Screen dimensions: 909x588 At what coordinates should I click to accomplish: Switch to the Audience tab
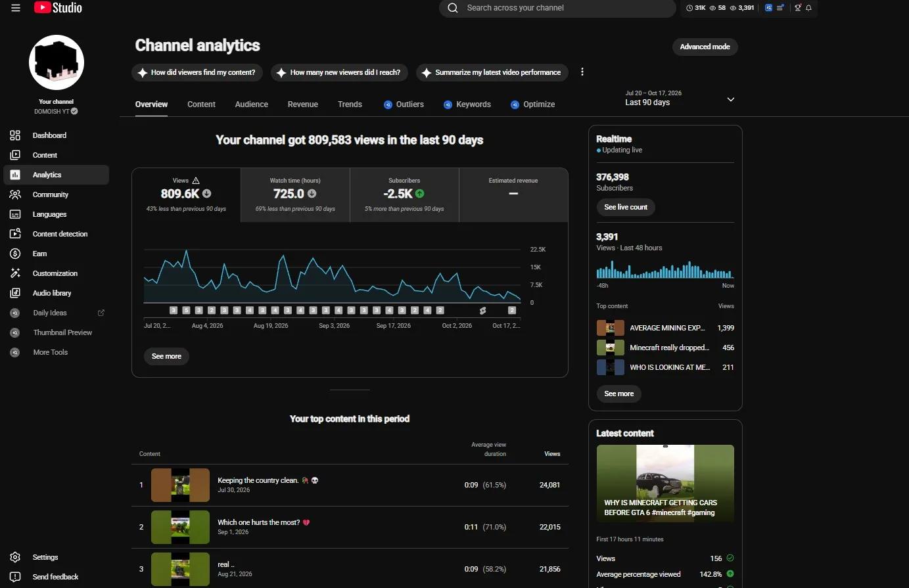click(x=252, y=104)
